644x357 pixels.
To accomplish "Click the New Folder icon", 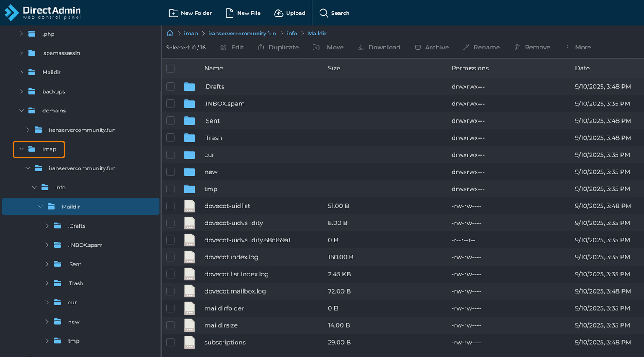I will (x=173, y=13).
